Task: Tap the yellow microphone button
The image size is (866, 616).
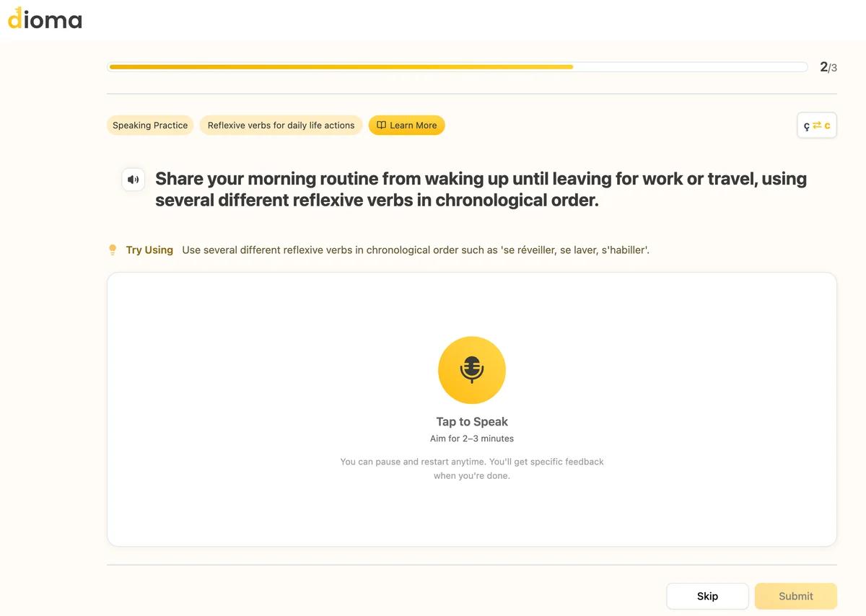Action: pyautogui.click(x=472, y=370)
